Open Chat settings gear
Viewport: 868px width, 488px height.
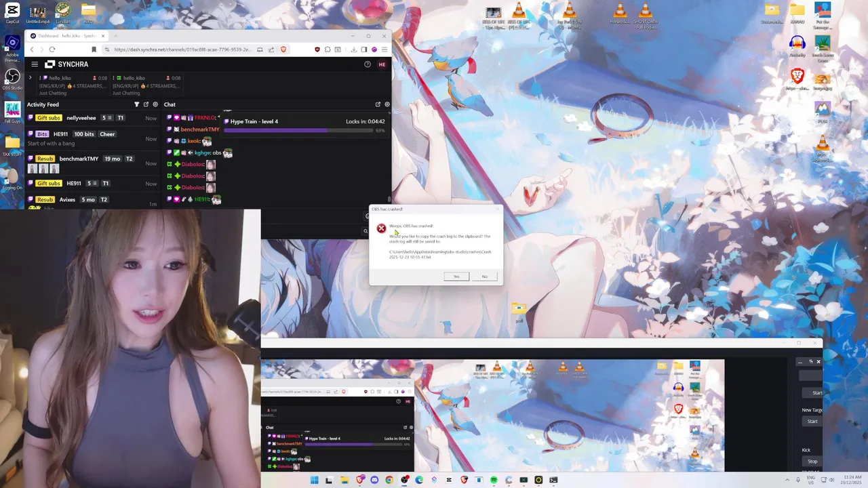pyautogui.click(x=387, y=104)
